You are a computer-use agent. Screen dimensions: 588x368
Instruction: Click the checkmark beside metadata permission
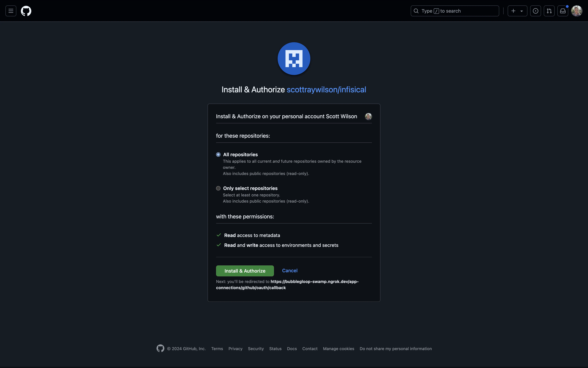tap(218, 235)
